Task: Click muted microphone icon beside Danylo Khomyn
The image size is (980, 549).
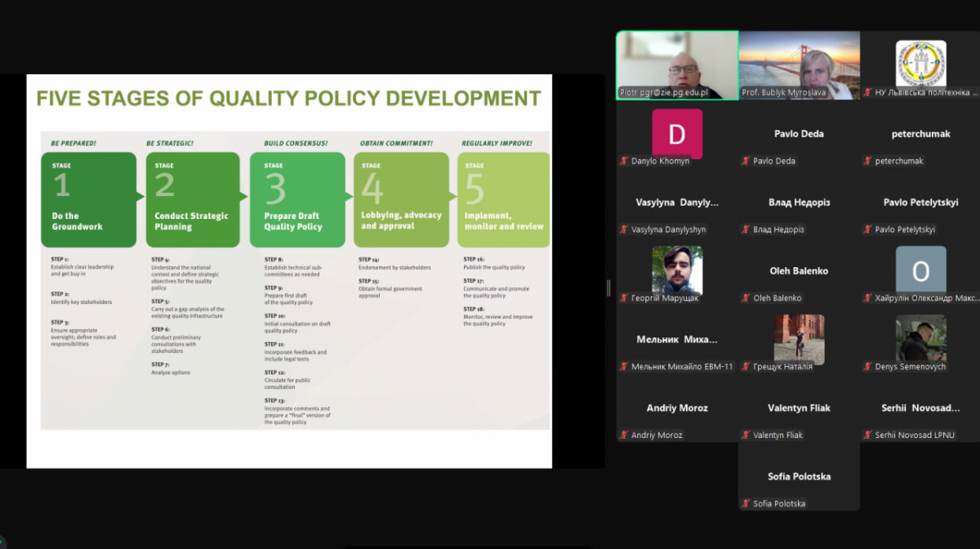Action: pyautogui.click(x=623, y=161)
